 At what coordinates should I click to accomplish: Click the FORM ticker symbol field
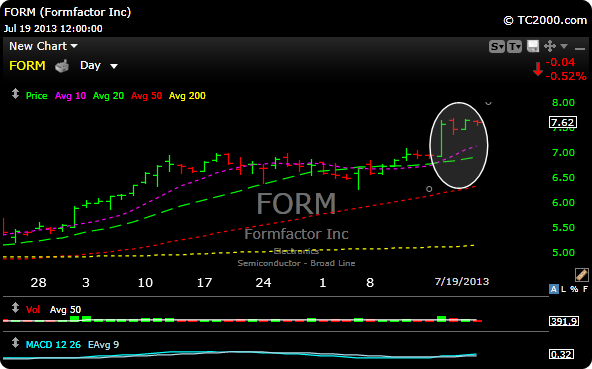(x=27, y=66)
